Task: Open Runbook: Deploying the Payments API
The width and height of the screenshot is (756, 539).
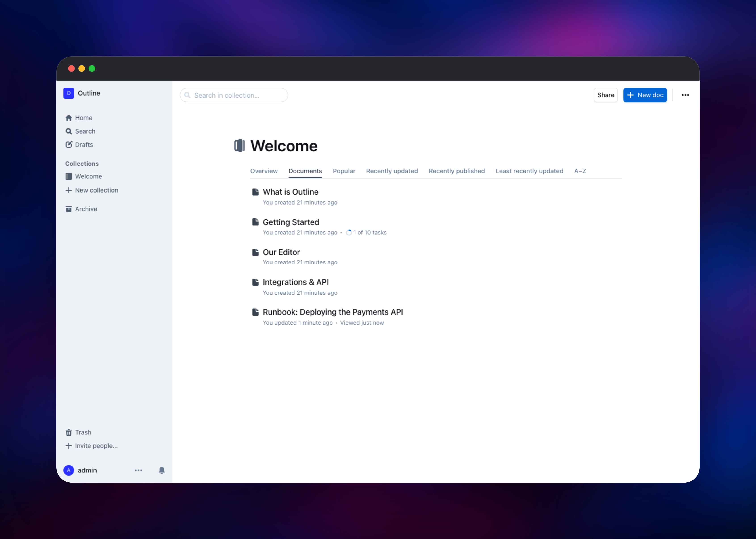Action: tap(333, 312)
